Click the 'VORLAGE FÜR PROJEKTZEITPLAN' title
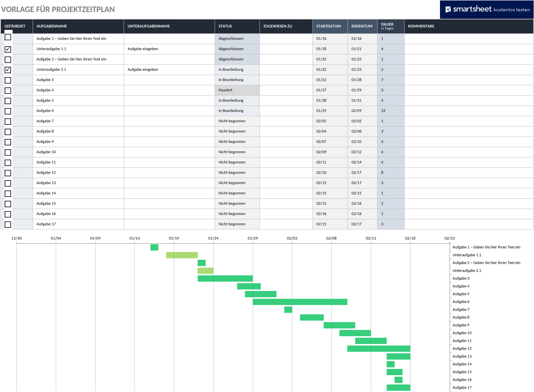 (x=58, y=9)
